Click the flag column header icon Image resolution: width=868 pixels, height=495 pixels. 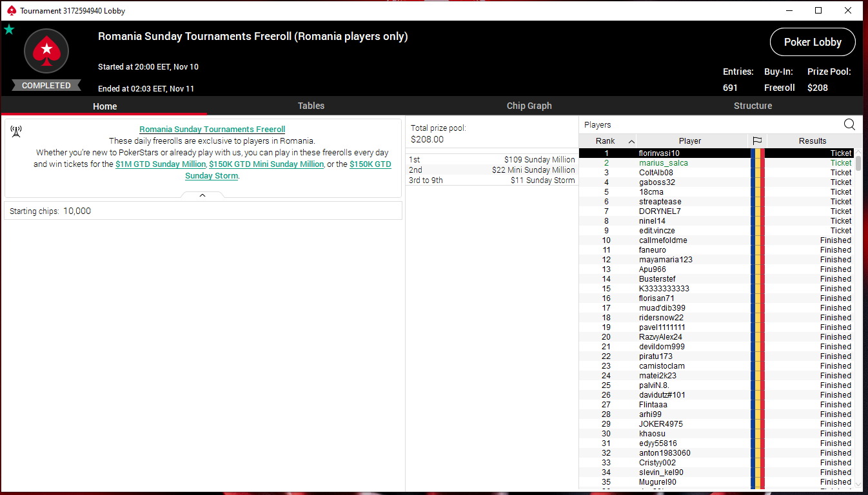(x=757, y=141)
